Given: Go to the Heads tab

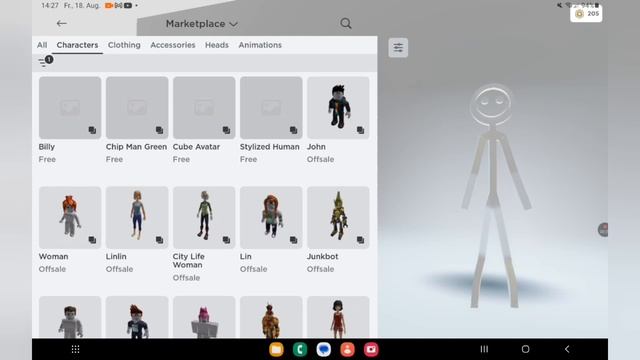Looking at the screenshot, I should click(217, 45).
